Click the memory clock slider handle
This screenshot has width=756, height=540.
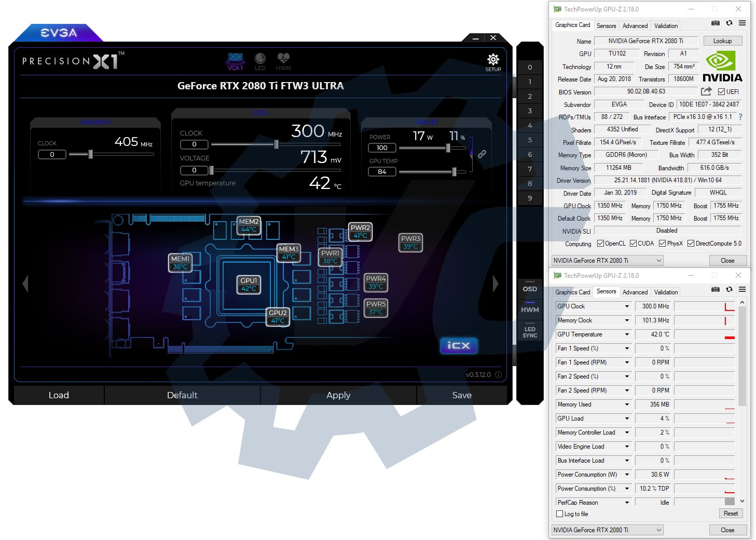point(90,154)
